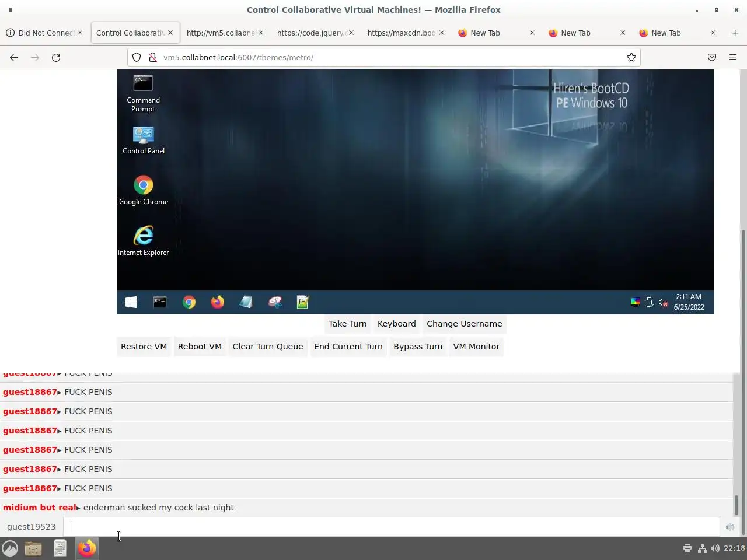Click muted volume icon in VM tray
This screenshot has height=560, width=747.
pos(663,302)
